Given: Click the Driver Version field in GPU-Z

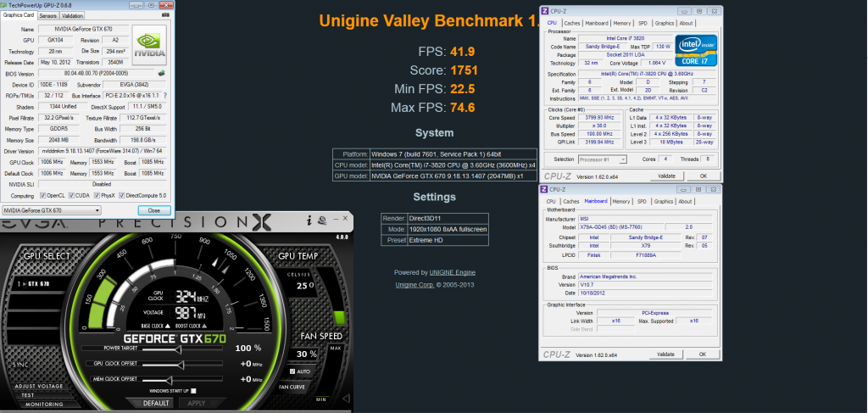Looking at the screenshot, I should tap(102, 151).
